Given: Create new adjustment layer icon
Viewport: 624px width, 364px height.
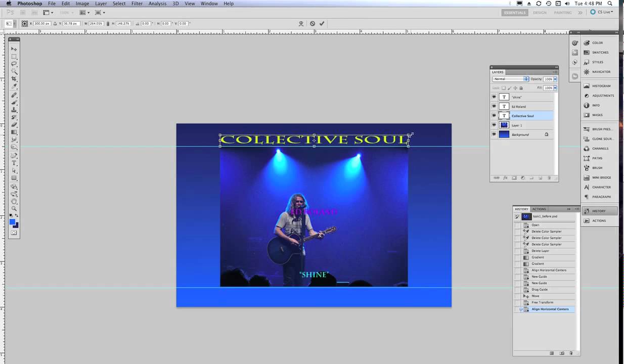Looking at the screenshot, I should 523,178.
